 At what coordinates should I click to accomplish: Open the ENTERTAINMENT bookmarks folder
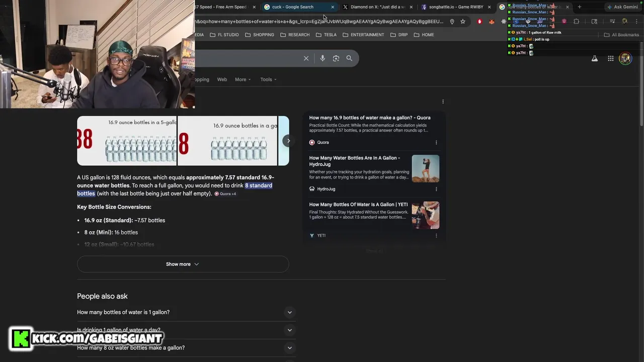[363, 35]
